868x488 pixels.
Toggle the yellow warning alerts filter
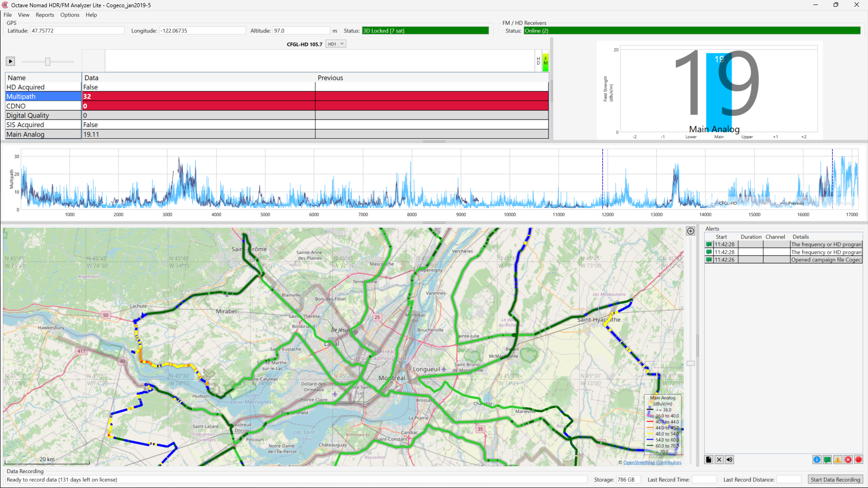click(x=838, y=460)
